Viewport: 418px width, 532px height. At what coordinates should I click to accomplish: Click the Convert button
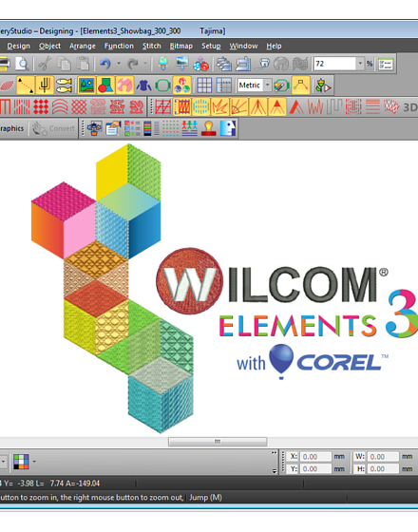pos(53,128)
